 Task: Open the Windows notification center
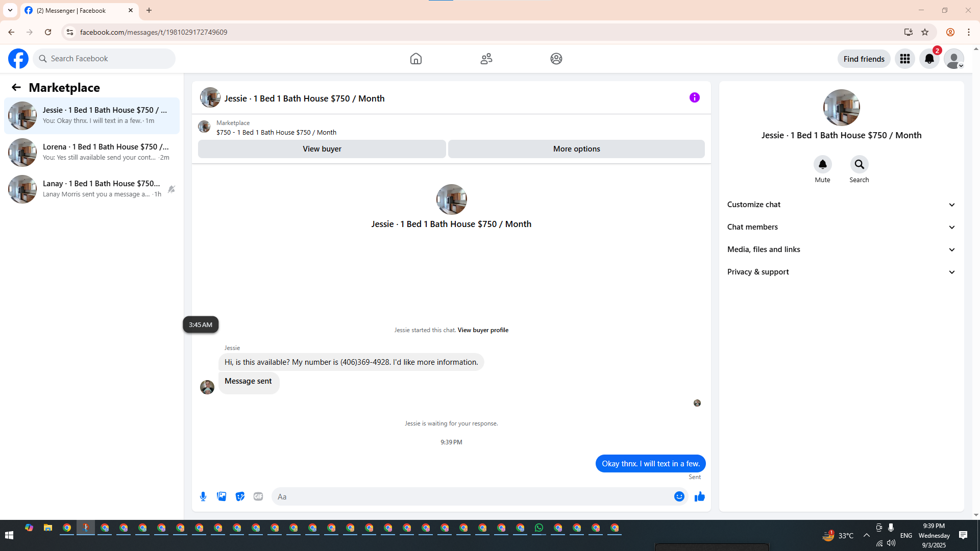(x=963, y=535)
